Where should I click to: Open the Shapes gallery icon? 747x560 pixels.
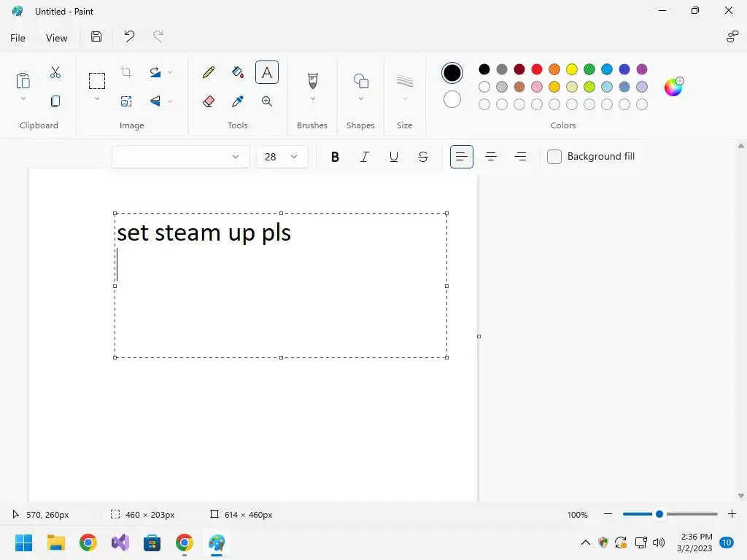[360, 80]
